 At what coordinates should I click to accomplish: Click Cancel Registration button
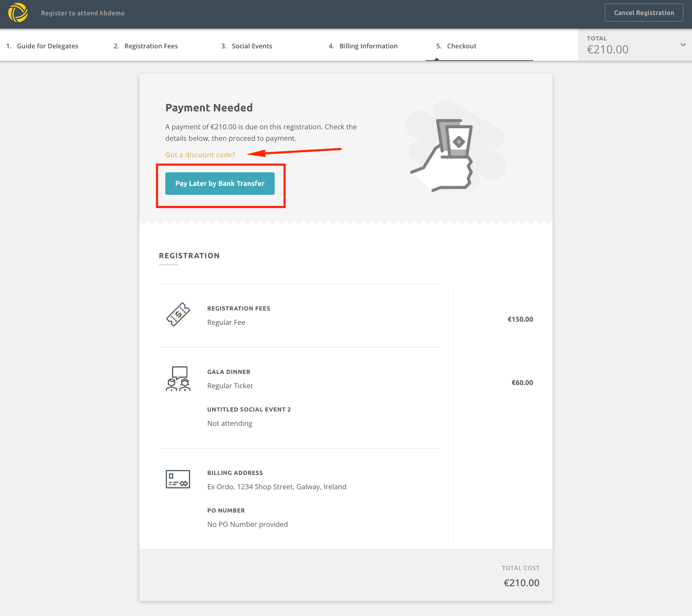643,13
